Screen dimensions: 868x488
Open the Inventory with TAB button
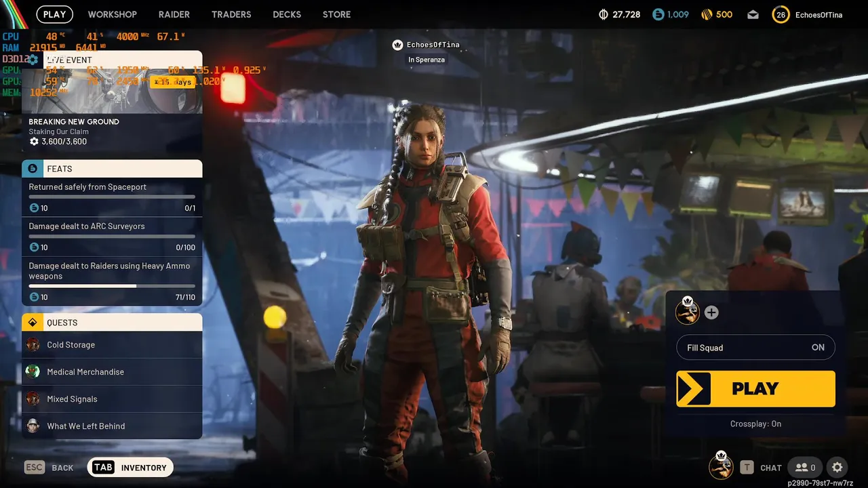click(130, 467)
